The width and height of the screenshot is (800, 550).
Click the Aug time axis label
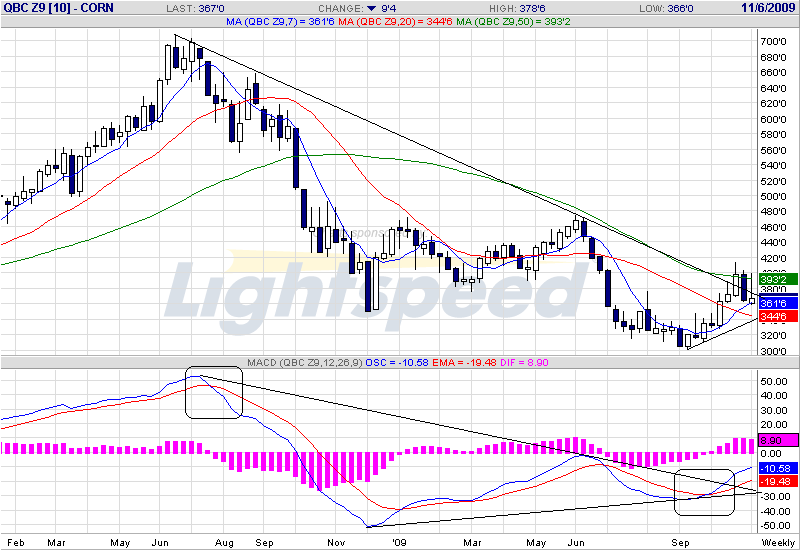point(224,542)
